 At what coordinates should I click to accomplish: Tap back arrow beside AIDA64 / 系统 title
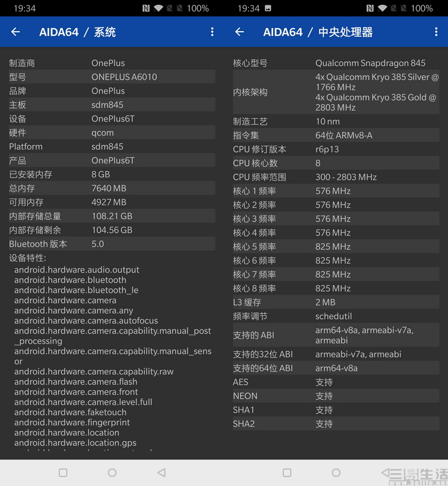click(16, 32)
